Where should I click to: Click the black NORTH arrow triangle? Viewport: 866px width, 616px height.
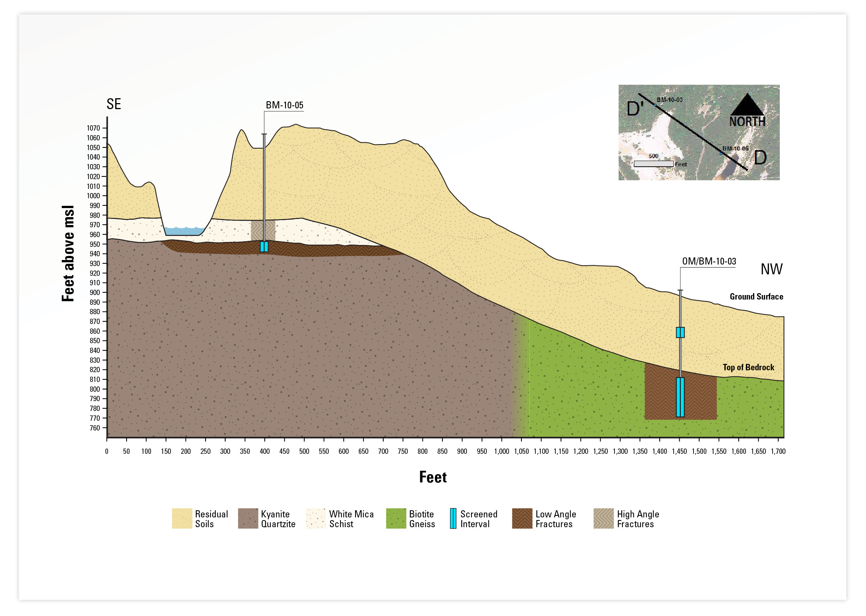747,105
